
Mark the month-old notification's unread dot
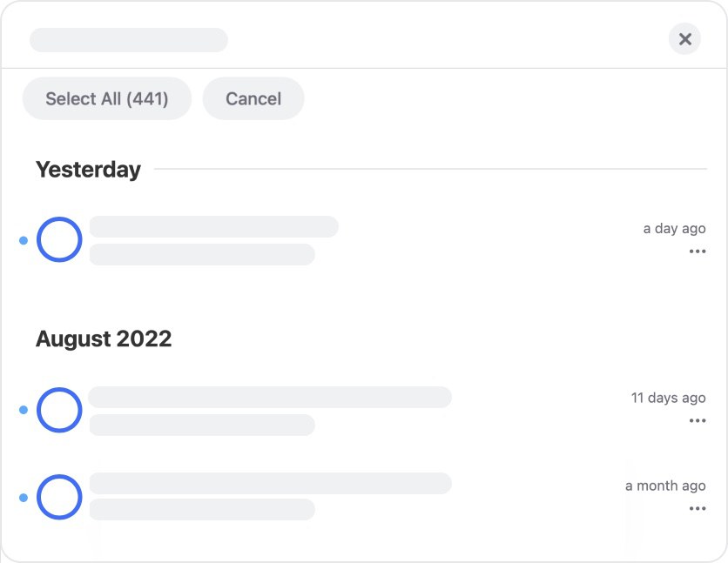click(23, 497)
